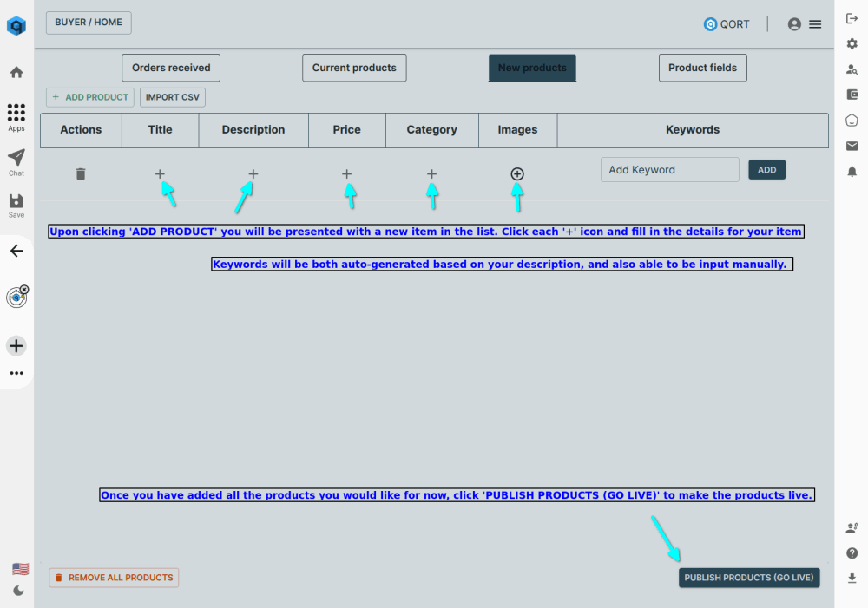The height and width of the screenshot is (608, 868).
Task: Open settings gear in right sidebar
Action: click(852, 43)
